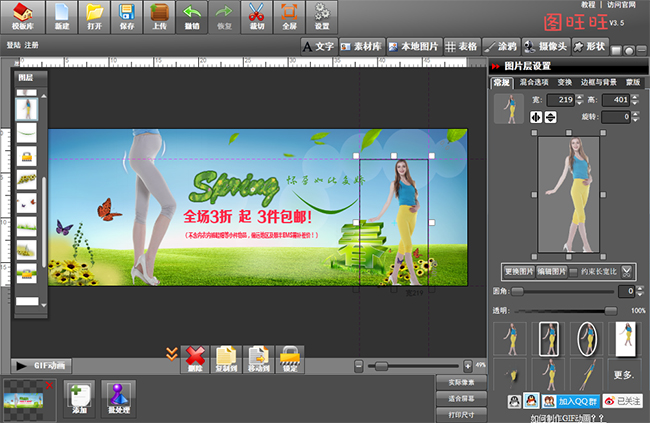The width and height of the screenshot is (650, 423).
Task: Click the canvas zoom slider handle
Action: tap(381, 366)
